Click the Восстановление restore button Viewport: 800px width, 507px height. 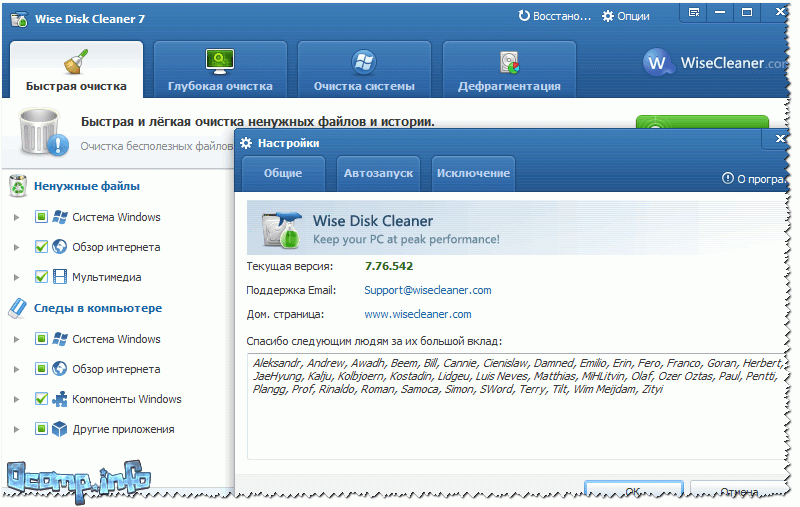point(555,16)
